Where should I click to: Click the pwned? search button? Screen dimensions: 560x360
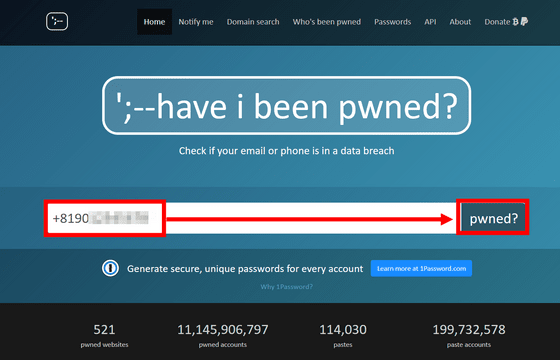pos(493,218)
